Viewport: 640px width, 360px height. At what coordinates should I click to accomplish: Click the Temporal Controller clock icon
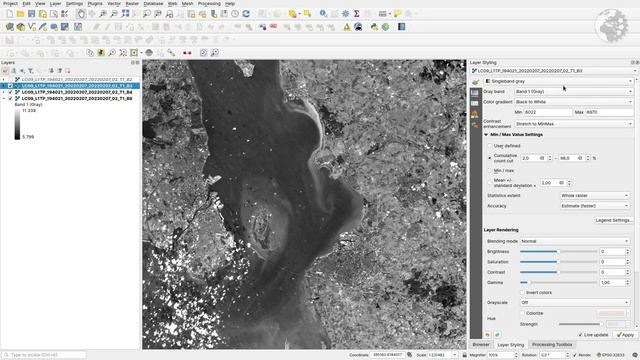(x=235, y=14)
